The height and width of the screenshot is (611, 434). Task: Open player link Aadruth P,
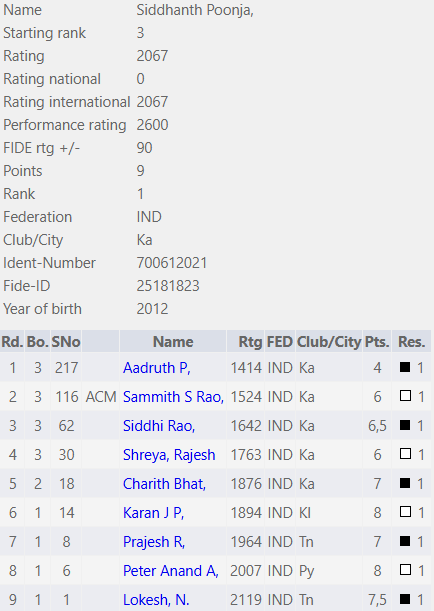click(157, 368)
